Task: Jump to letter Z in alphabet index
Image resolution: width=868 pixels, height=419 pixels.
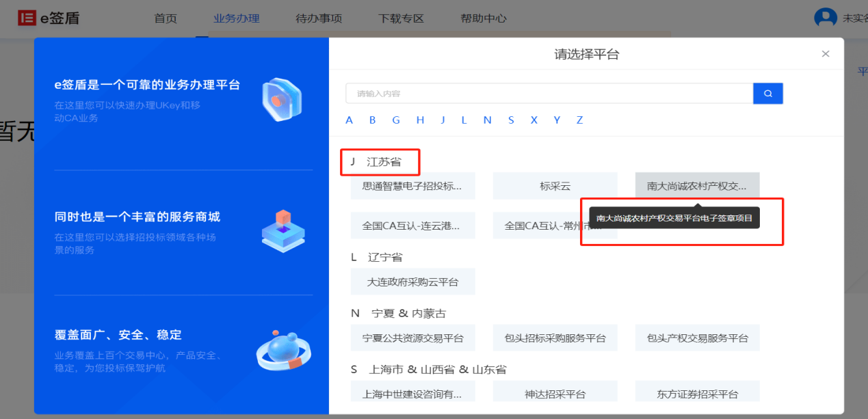Action: pyautogui.click(x=579, y=120)
